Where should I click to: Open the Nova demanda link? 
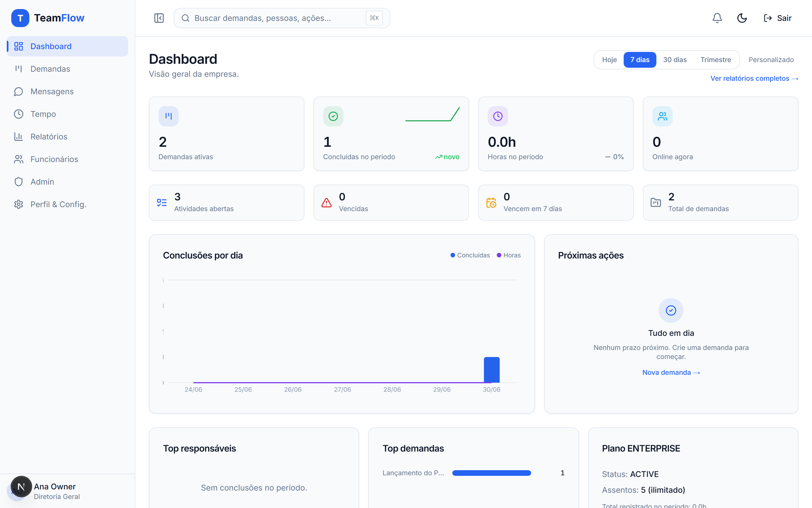[x=671, y=372]
